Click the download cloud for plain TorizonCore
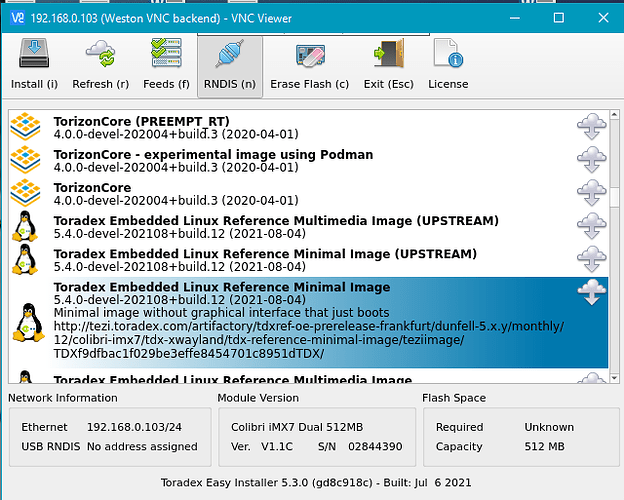 [592, 193]
